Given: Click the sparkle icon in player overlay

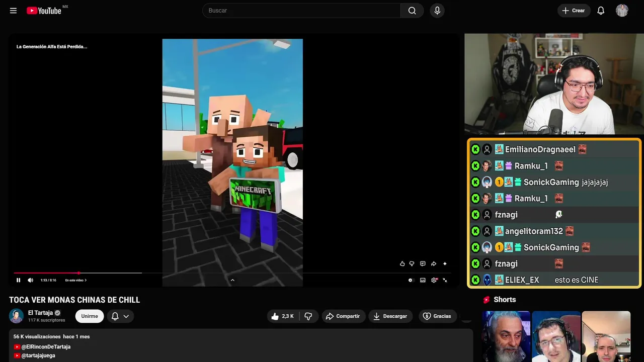Looking at the screenshot, I should tap(445, 263).
